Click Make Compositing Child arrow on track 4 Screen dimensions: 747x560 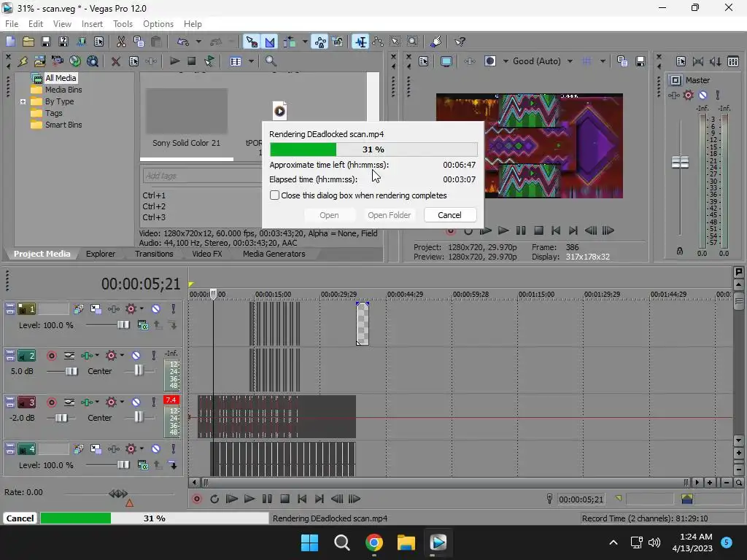click(x=173, y=465)
